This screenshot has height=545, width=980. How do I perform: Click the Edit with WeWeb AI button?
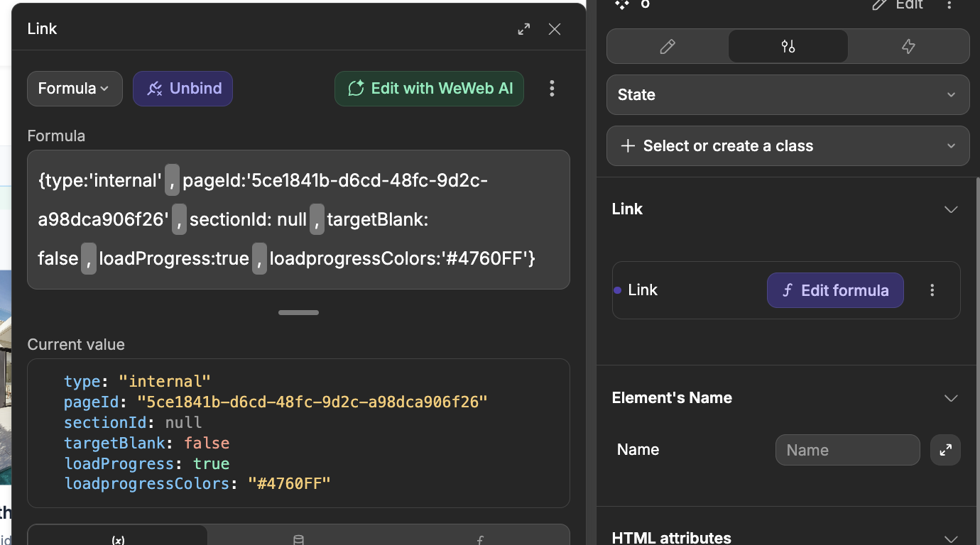(429, 89)
